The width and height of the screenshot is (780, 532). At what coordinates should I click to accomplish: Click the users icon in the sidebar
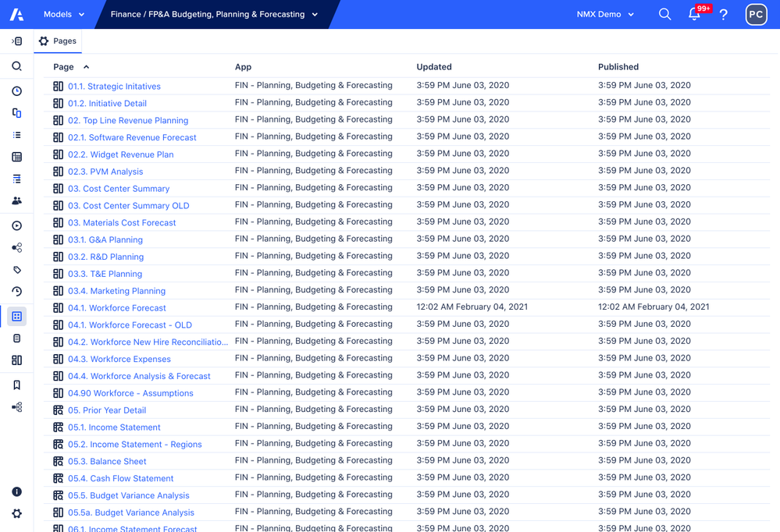[16, 200]
